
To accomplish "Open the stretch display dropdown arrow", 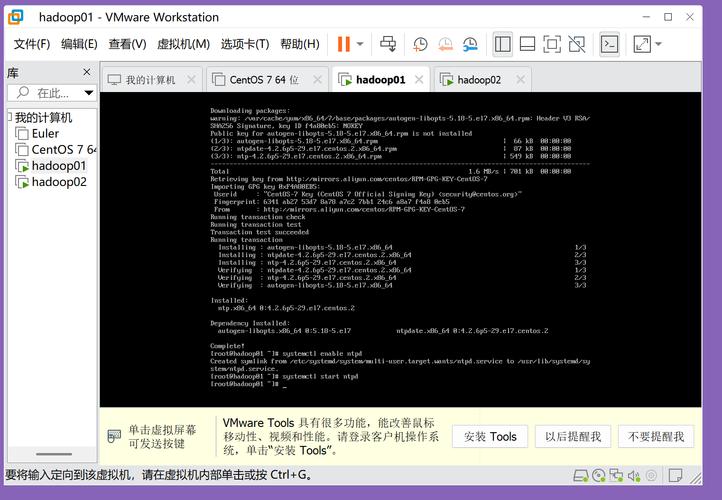I will 658,44.
